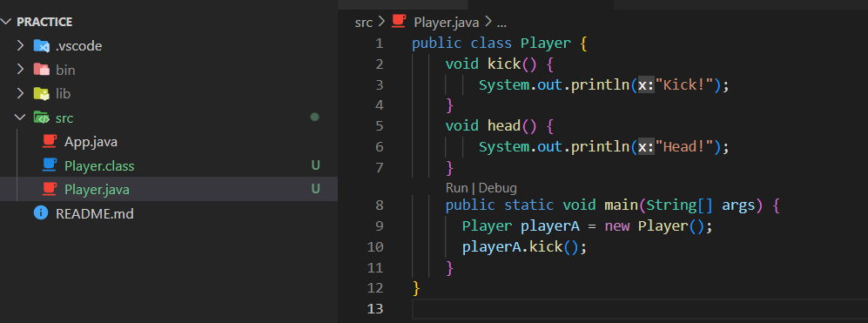
Task: Open Player.class from the explorer
Action: [99, 165]
